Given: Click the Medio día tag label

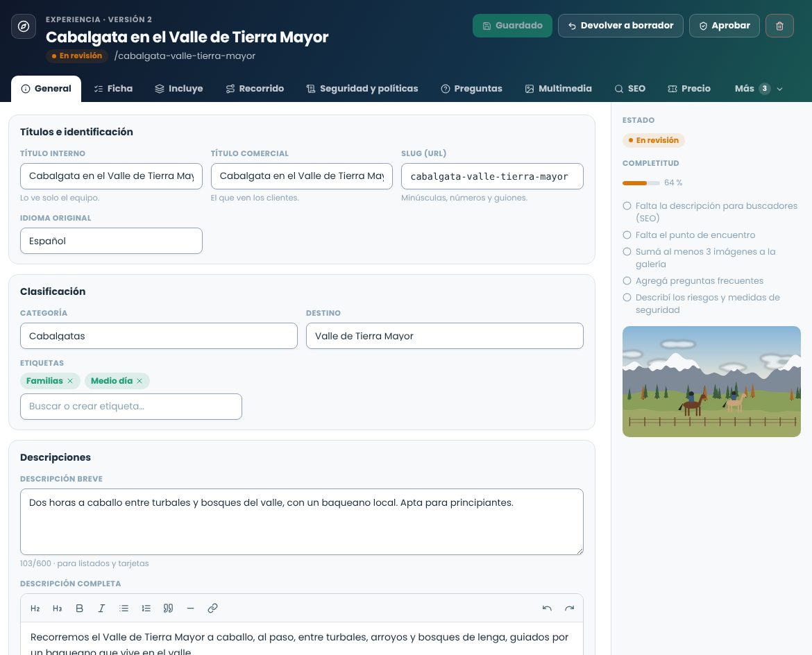Looking at the screenshot, I should (x=112, y=381).
